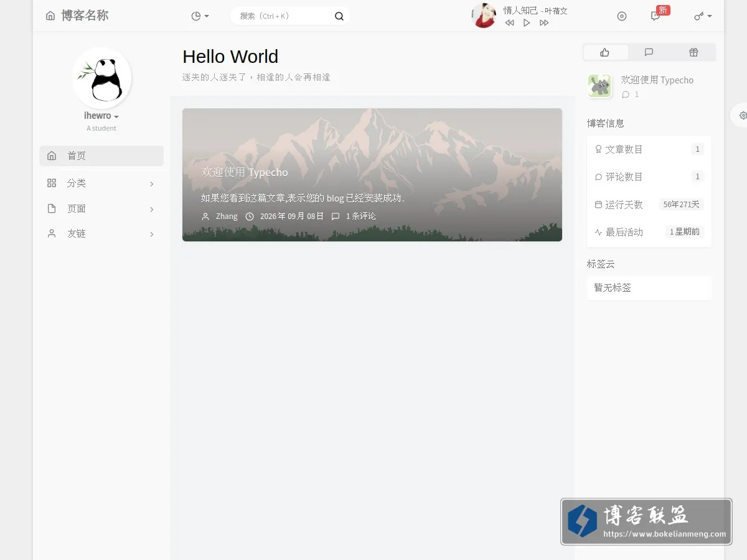Open sidebar 欢迎使用 Typecho popular post
This screenshot has width=747, height=560.
(657, 80)
